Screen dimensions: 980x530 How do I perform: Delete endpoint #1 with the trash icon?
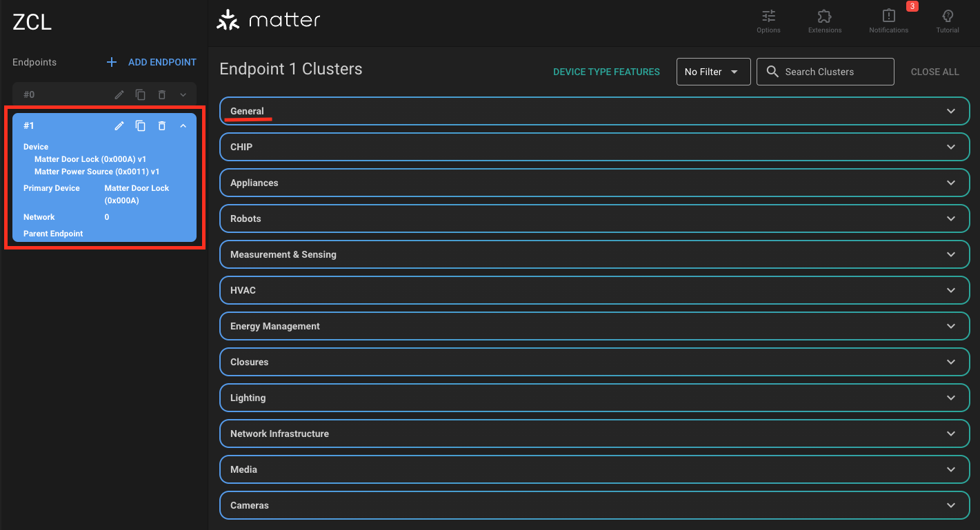pos(162,125)
